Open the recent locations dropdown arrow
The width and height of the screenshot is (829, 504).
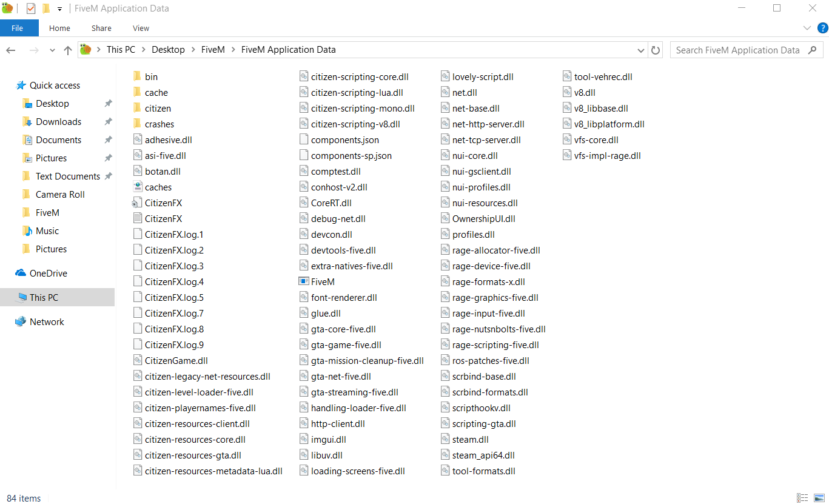pyautogui.click(x=52, y=50)
